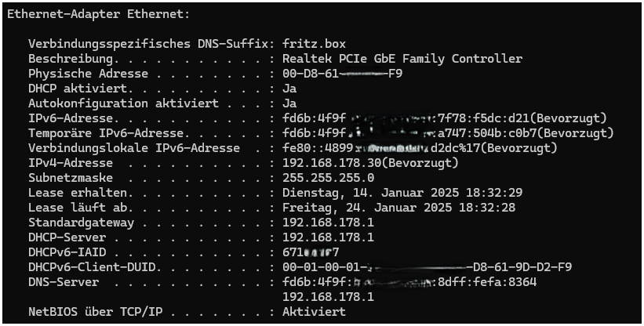Click the second DNS server entry 192.168.178.1

pos(328,297)
